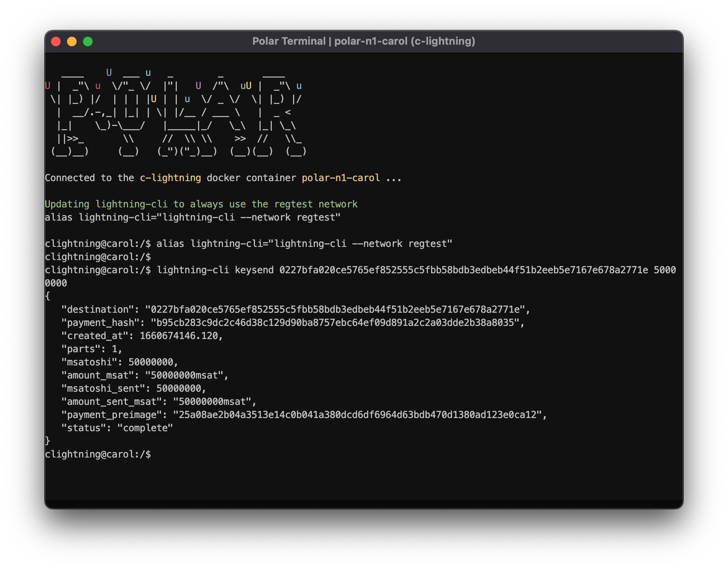Click the final clightning@carol prompt
728x568 pixels.
(x=98, y=454)
